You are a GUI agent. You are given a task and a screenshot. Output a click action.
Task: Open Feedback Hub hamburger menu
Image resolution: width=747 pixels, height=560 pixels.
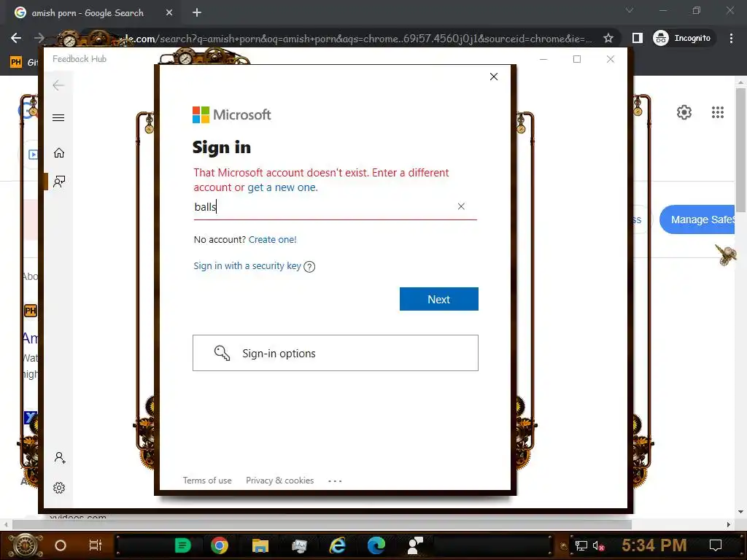click(58, 117)
